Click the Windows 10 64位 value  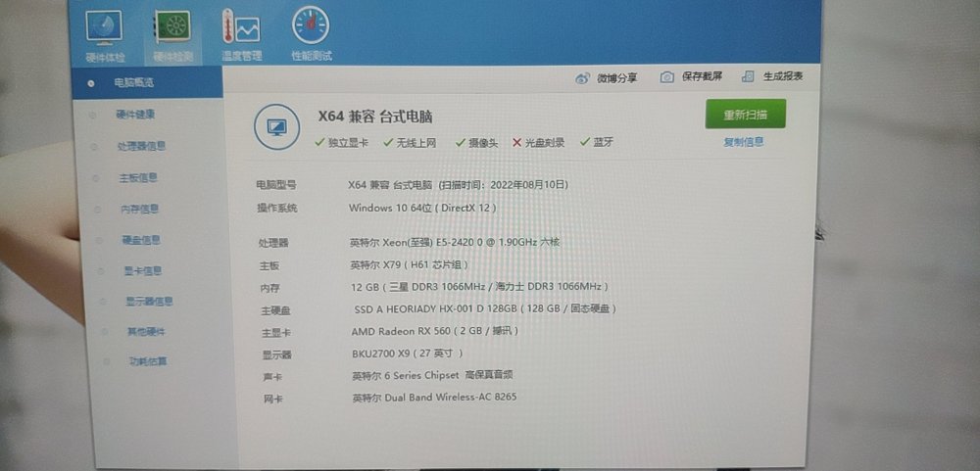coord(422,208)
